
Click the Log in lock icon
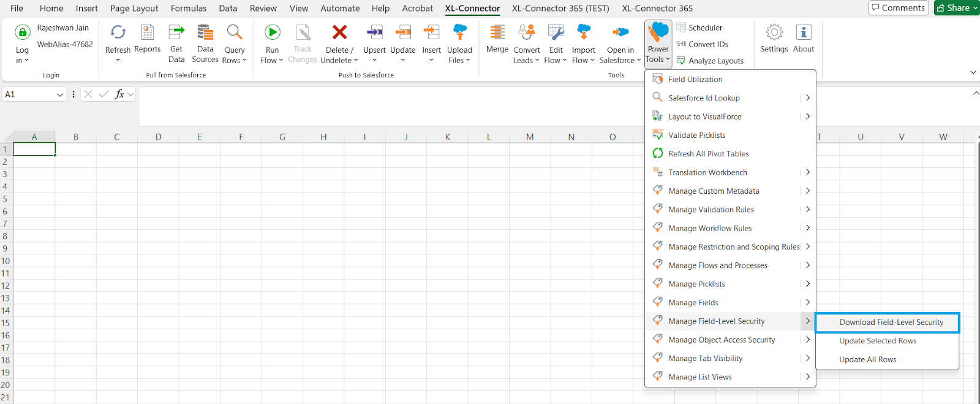coord(23,32)
